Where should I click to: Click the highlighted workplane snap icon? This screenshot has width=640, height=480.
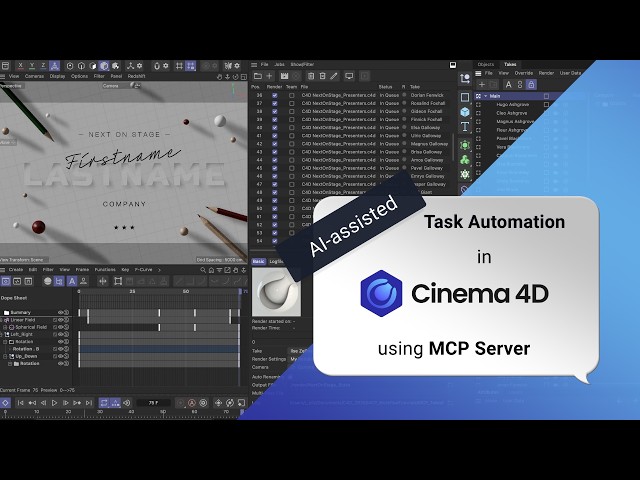(x=191, y=66)
